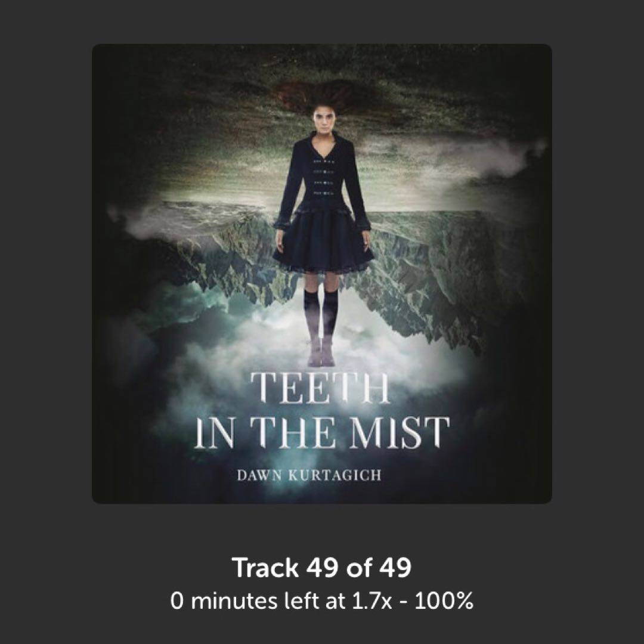
Task: Open the Teeth in the Mist cover art
Action: point(321,274)
